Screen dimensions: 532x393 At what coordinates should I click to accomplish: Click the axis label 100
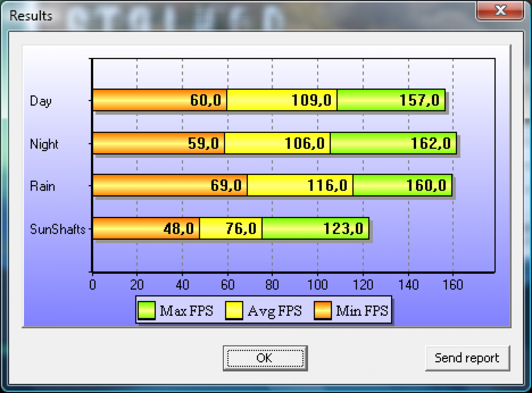pyautogui.click(x=318, y=285)
